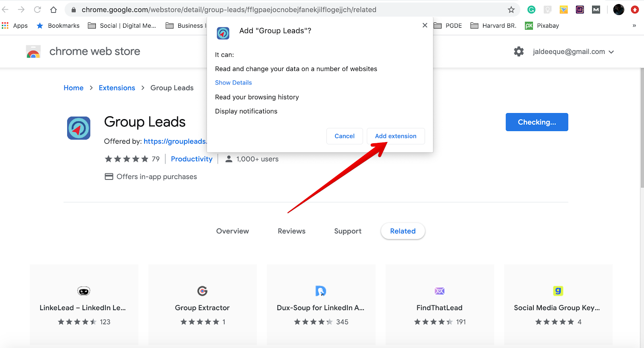644x348 pixels.
Task: Open the Social Media Group Key... card
Action: click(558, 305)
